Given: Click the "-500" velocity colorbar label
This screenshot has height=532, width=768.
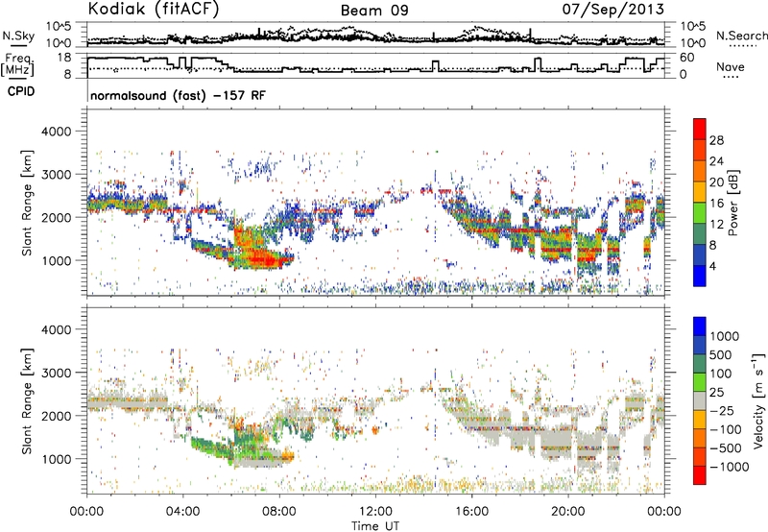Looking at the screenshot, I should click(728, 448).
